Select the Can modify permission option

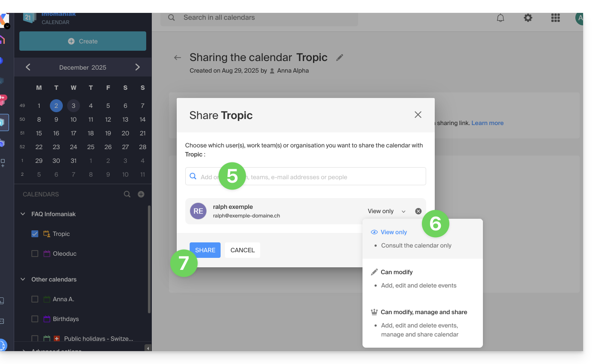pos(396,272)
